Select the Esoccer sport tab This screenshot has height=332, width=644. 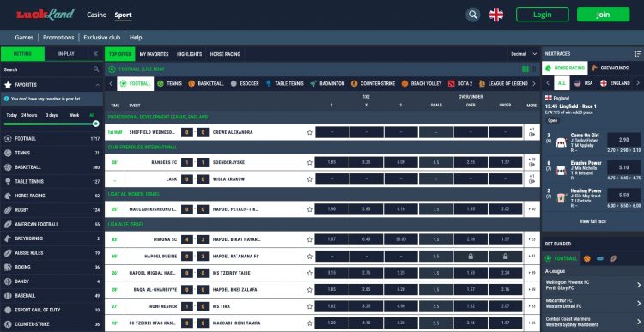(x=245, y=83)
